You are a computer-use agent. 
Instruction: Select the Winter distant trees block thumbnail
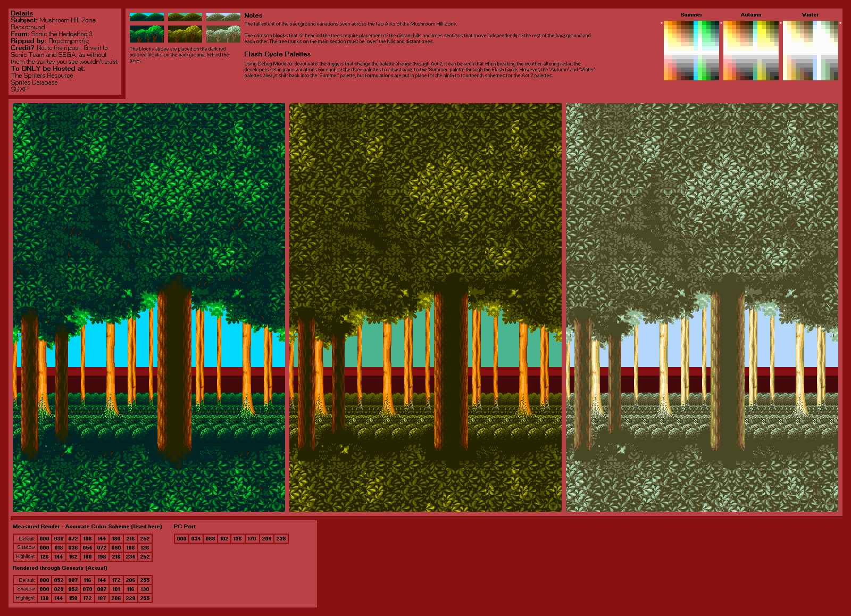pos(223,34)
